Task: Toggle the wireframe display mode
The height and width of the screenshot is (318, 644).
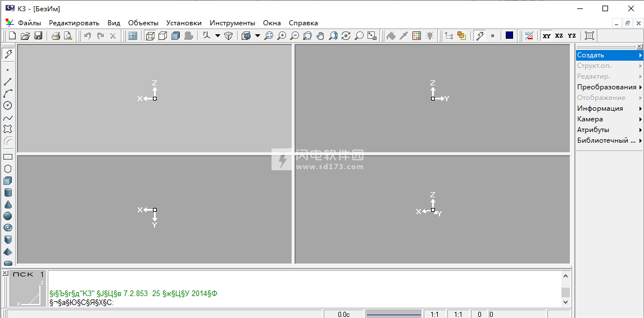Action: click(x=150, y=36)
